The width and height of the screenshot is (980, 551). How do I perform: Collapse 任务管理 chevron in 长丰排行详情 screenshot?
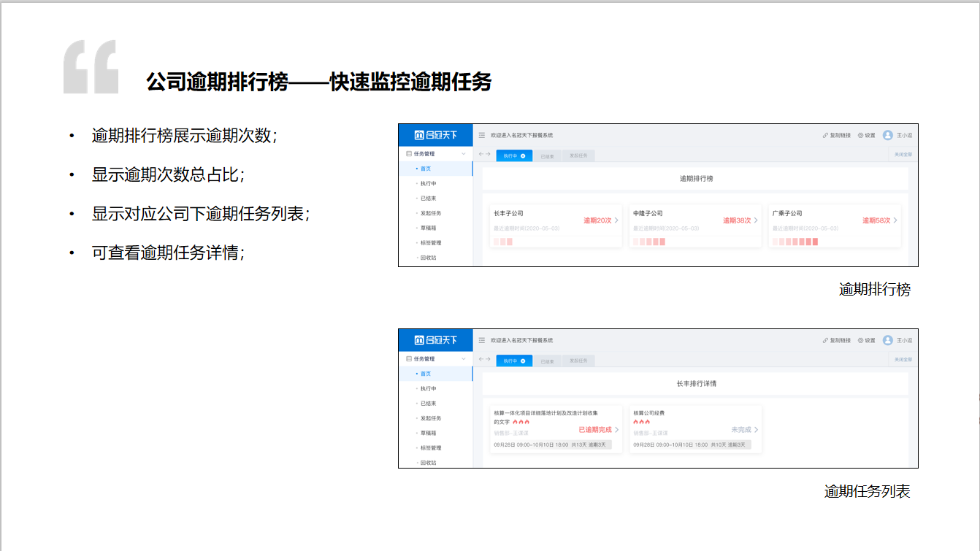tap(463, 359)
